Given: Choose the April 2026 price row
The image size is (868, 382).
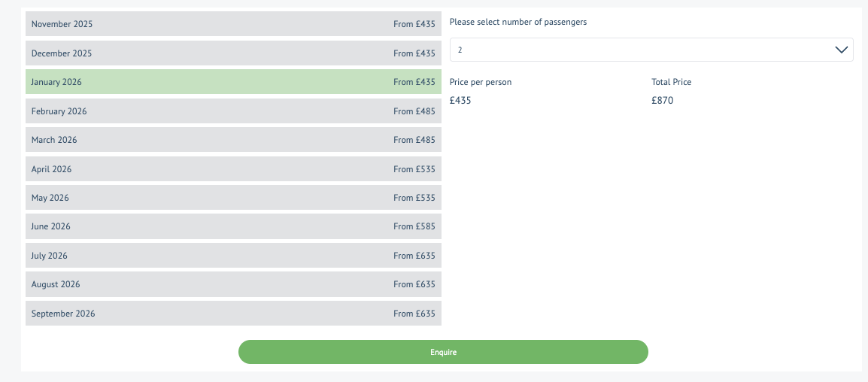Looking at the screenshot, I should 233,169.
